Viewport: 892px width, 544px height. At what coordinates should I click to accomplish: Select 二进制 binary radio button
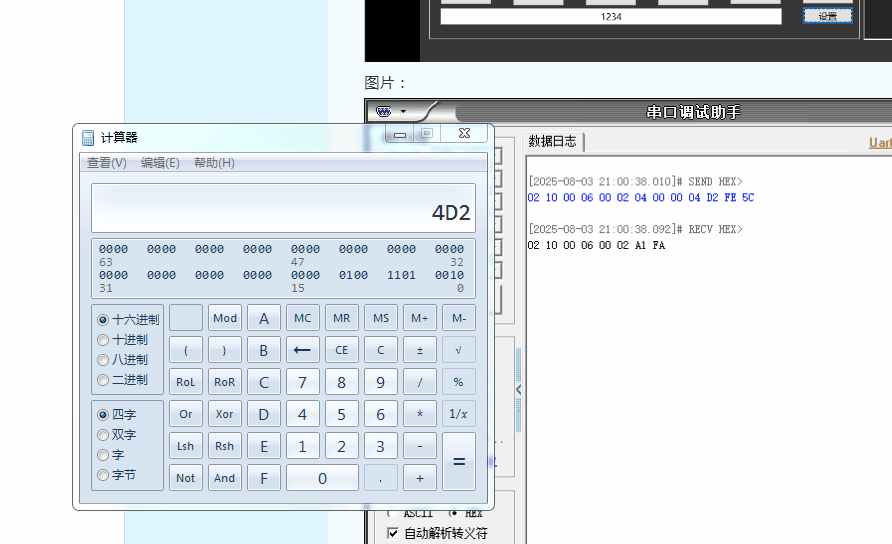pyautogui.click(x=103, y=380)
